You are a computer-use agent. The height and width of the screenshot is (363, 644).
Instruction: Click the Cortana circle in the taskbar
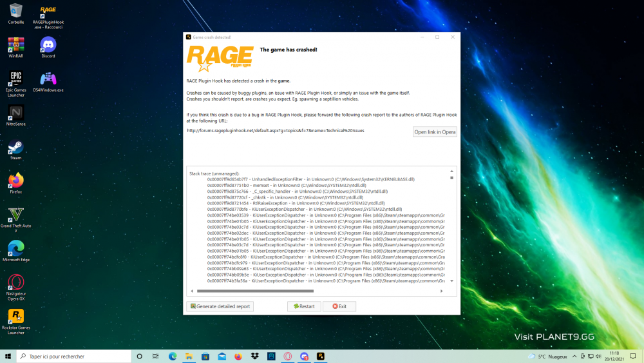139,356
